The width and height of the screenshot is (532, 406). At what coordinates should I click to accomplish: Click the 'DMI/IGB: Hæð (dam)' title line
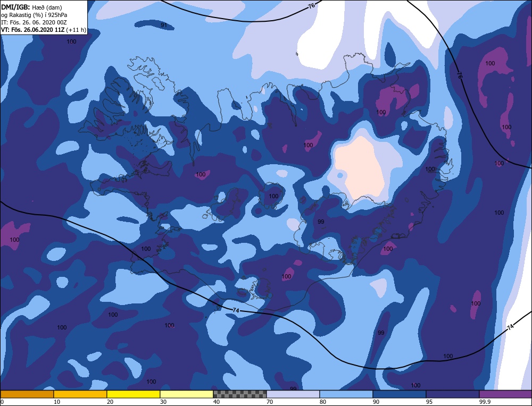[32, 7]
